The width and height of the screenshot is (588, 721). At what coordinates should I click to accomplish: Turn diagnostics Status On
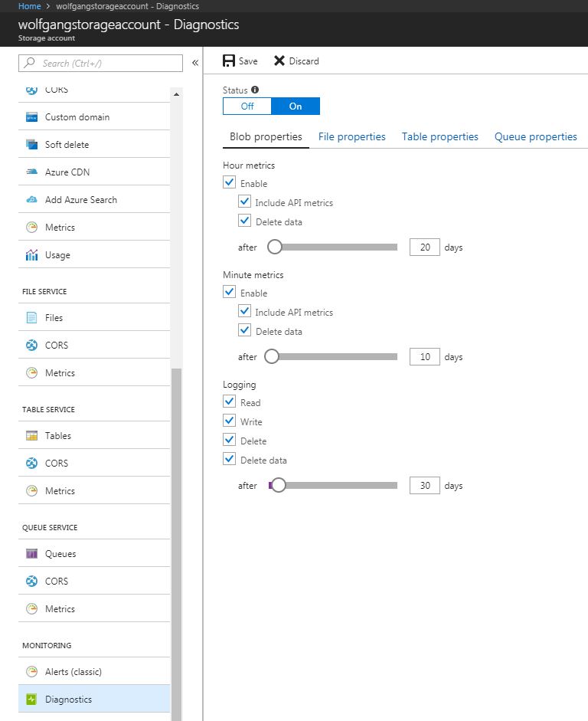296,107
